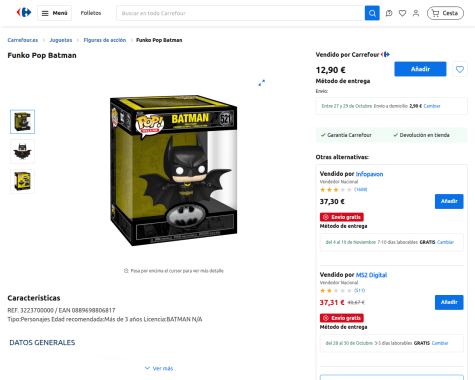Open the help chat icon in header
This screenshot has height=380, width=475.
tap(389, 13)
